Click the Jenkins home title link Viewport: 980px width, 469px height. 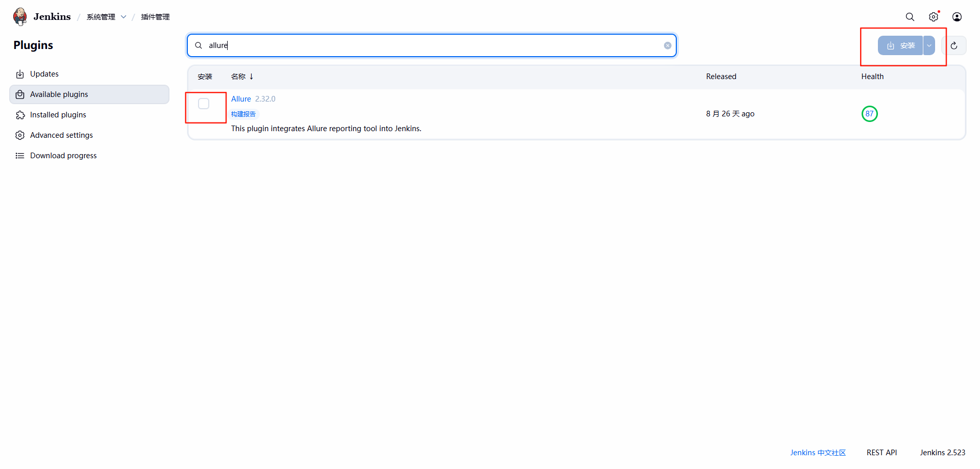point(52,17)
